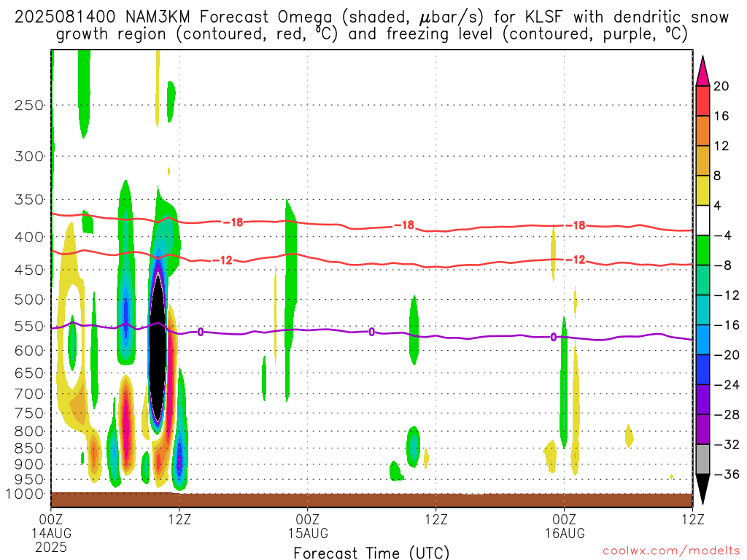
Task: Click the 1000 pressure level label
Action: tap(25, 494)
